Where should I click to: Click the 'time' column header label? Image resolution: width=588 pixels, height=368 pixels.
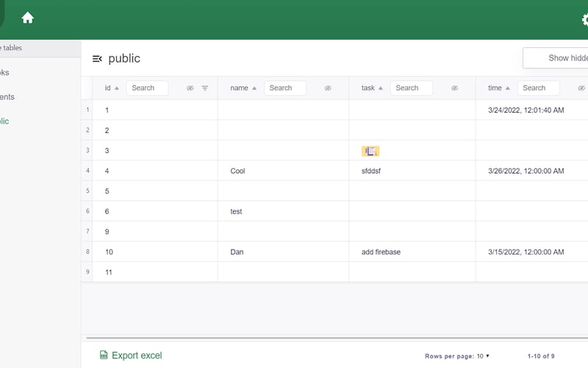495,88
